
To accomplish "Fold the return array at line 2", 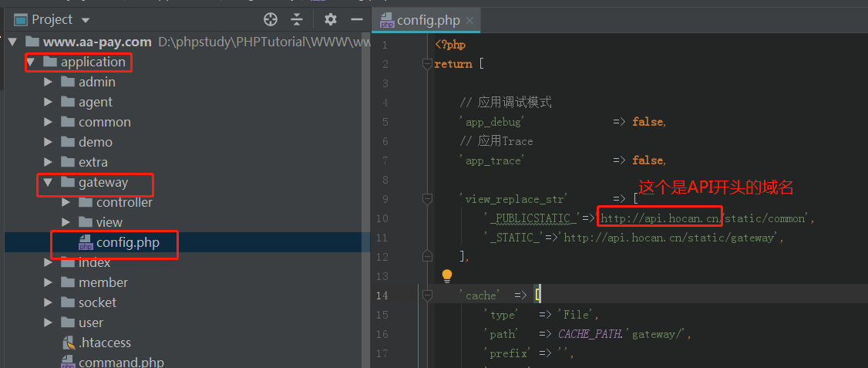I will [x=427, y=64].
